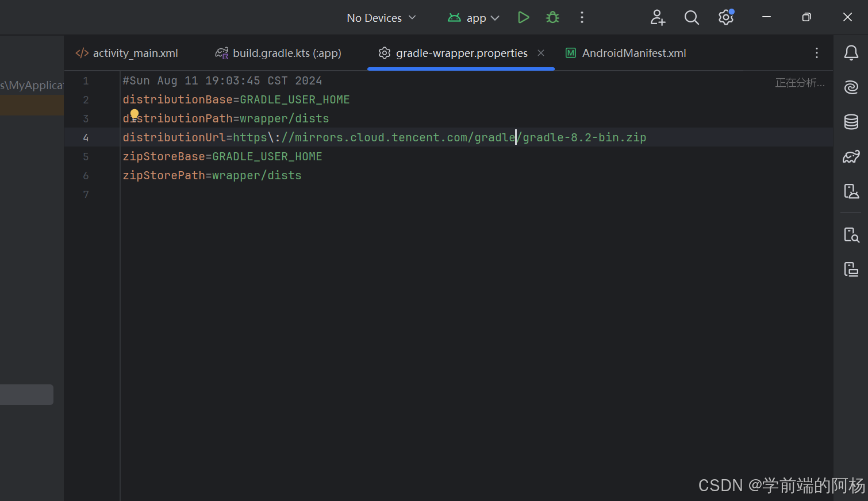Switch to the activity_main.xml tab
The image size is (868, 501).
128,53
